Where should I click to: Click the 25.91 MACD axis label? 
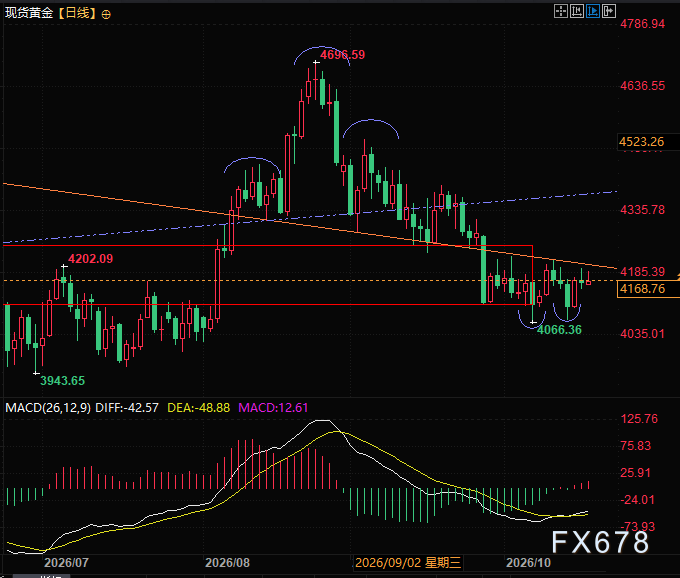pyautogui.click(x=636, y=473)
